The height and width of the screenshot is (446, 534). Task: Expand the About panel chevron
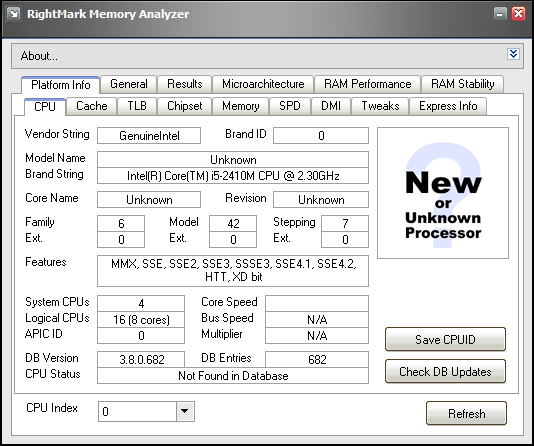[x=513, y=54]
